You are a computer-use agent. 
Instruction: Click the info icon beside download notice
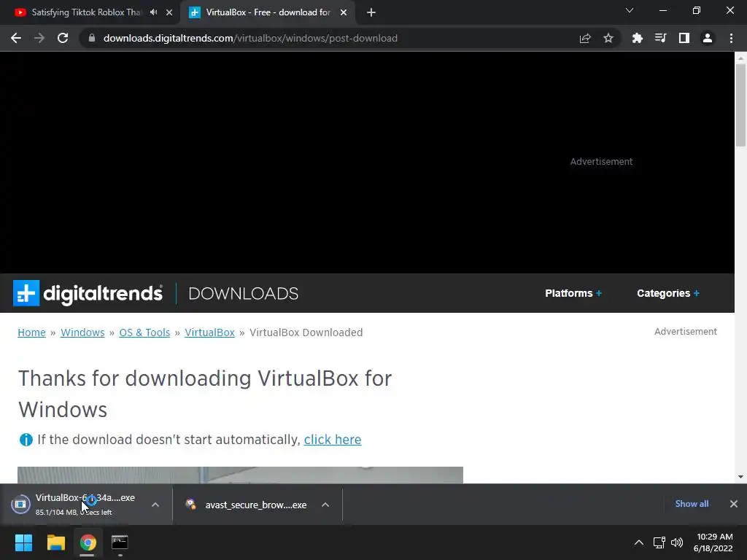26,440
